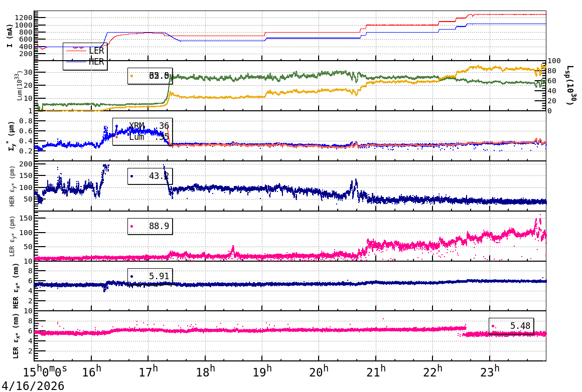
Task: Click the LER εy* (pm) axis label
Action: point(13,236)
